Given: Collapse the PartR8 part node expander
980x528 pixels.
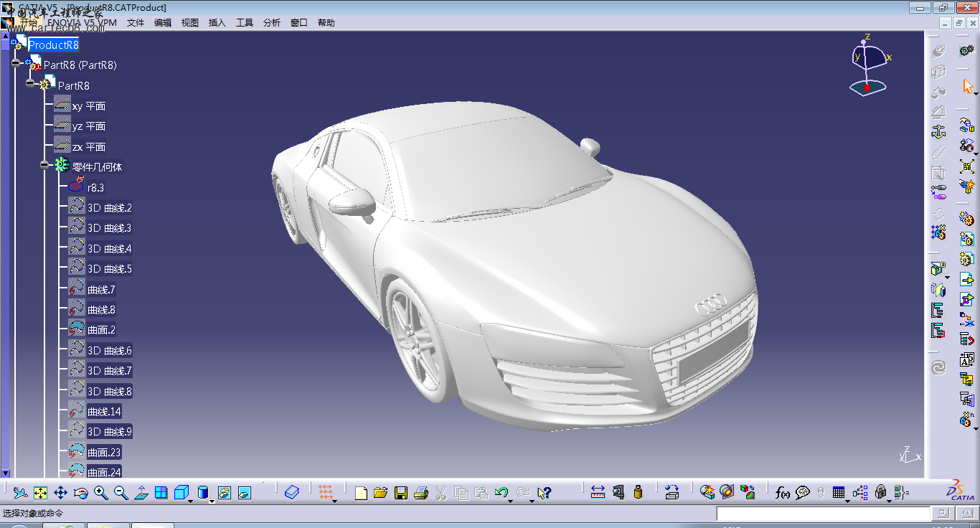Looking at the screenshot, I should (30, 84).
